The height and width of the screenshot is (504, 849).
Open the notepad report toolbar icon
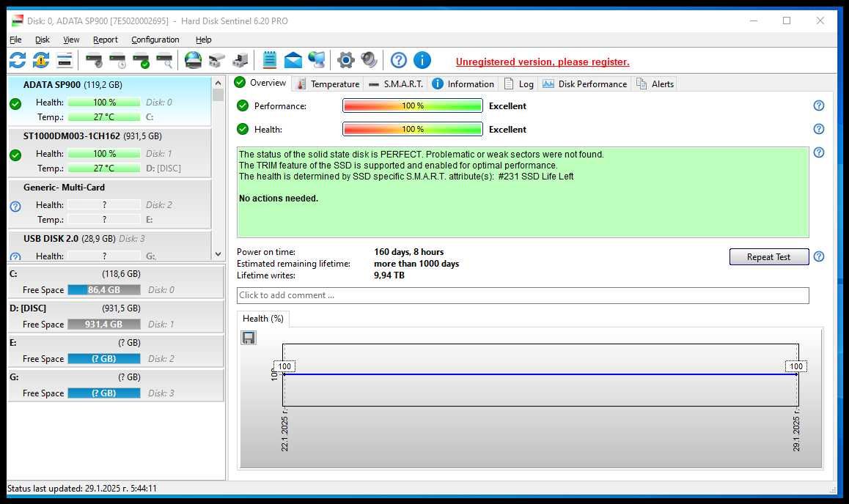tap(269, 60)
